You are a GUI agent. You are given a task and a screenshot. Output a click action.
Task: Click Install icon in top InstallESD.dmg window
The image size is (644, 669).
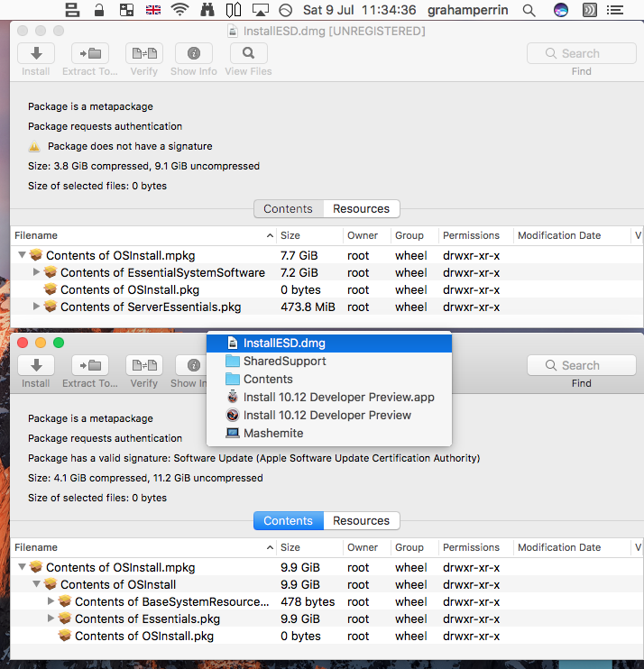click(36, 53)
